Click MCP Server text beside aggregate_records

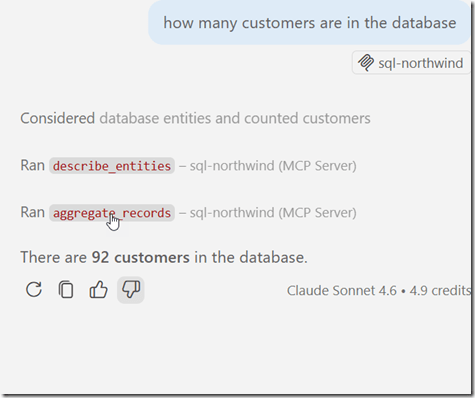click(317, 213)
